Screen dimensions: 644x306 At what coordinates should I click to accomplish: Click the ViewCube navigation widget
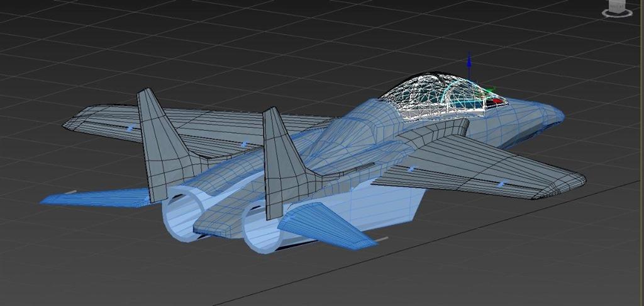tap(618, 8)
